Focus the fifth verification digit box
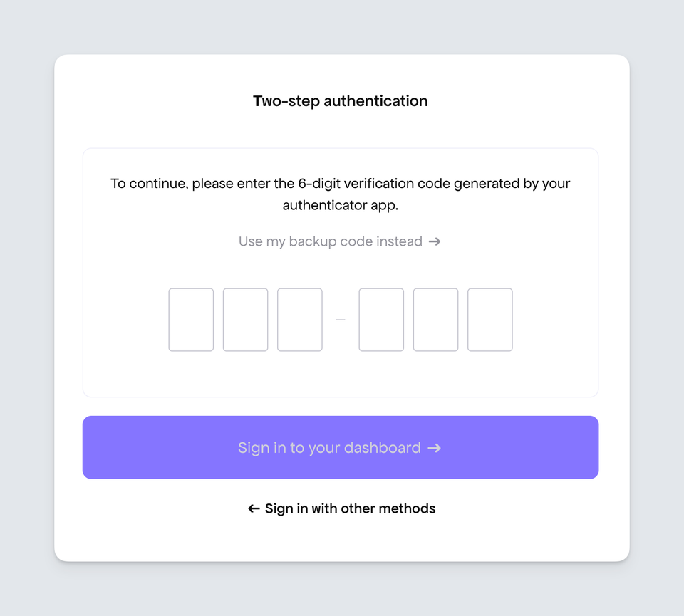The image size is (684, 616). (x=435, y=320)
